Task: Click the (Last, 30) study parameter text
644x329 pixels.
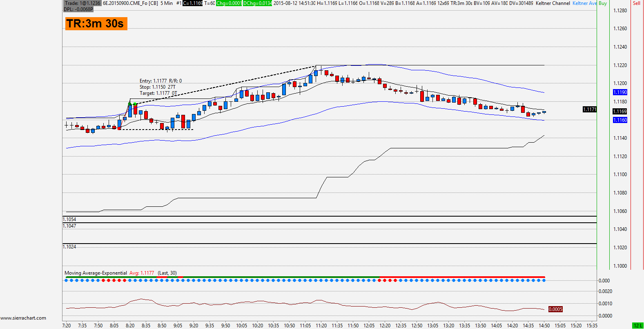Action: click(167, 273)
